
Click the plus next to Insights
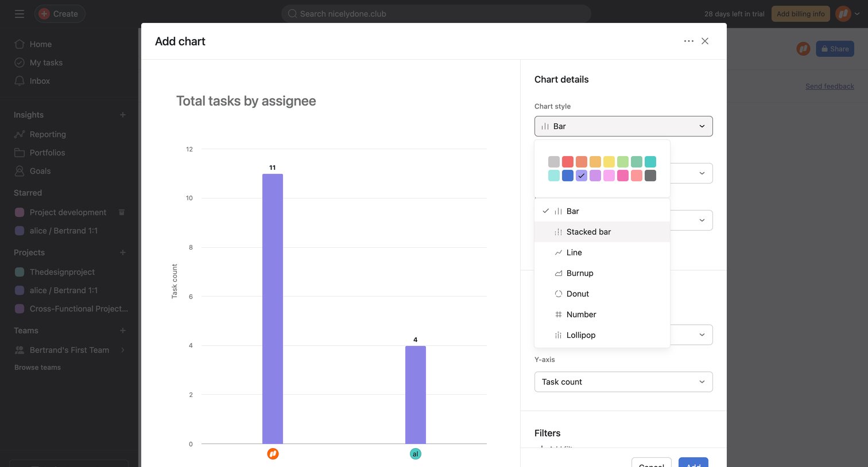tap(122, 115)
